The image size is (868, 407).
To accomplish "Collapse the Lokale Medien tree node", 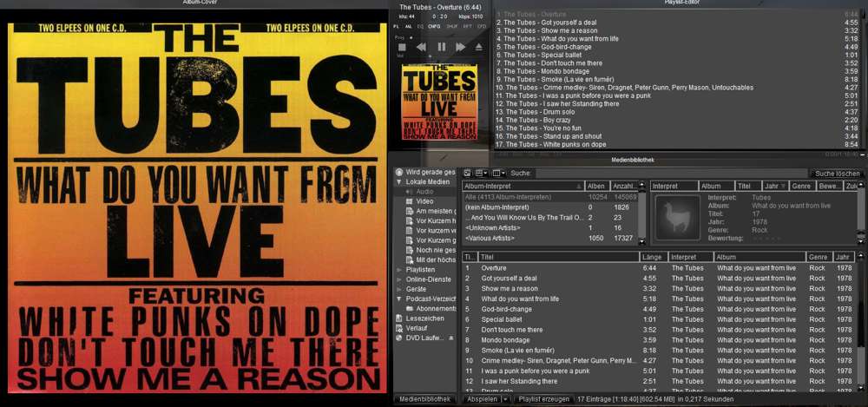I will [399, 182].
